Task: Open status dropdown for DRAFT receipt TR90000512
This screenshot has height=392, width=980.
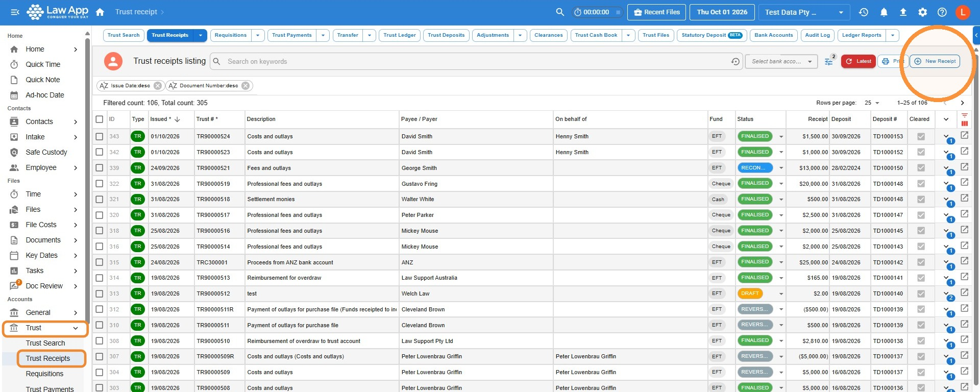Action: click(781, 294)
